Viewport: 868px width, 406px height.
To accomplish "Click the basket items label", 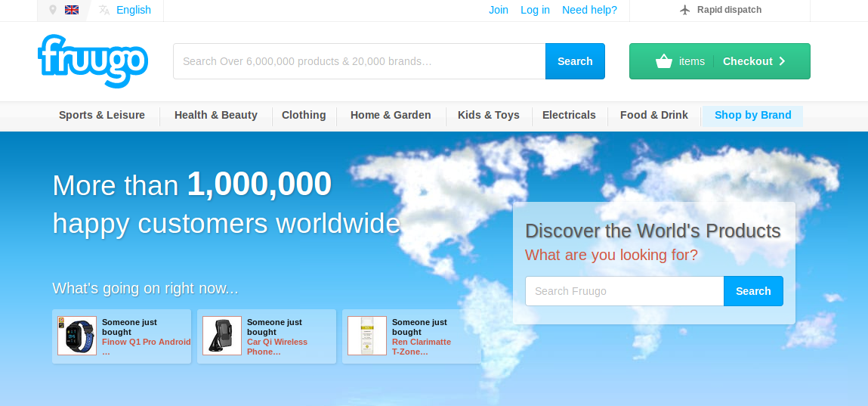I will click(691, 61).
